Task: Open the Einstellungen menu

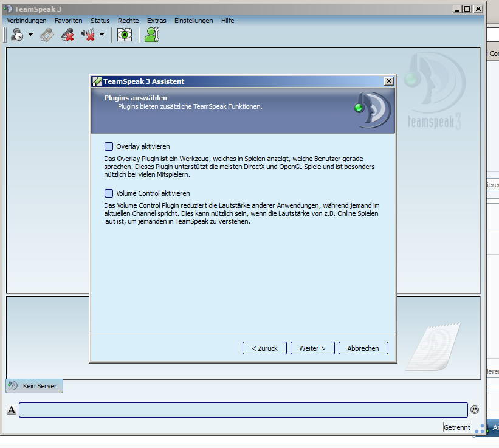Action: (x=193, y=21)
